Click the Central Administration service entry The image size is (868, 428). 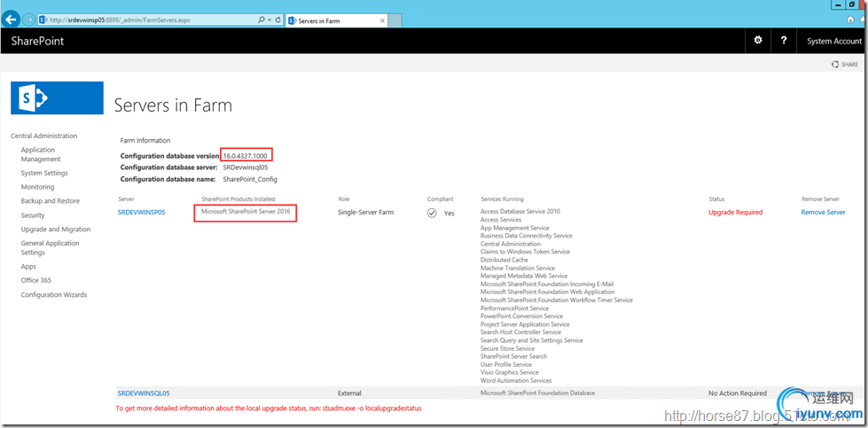[511, 244]
